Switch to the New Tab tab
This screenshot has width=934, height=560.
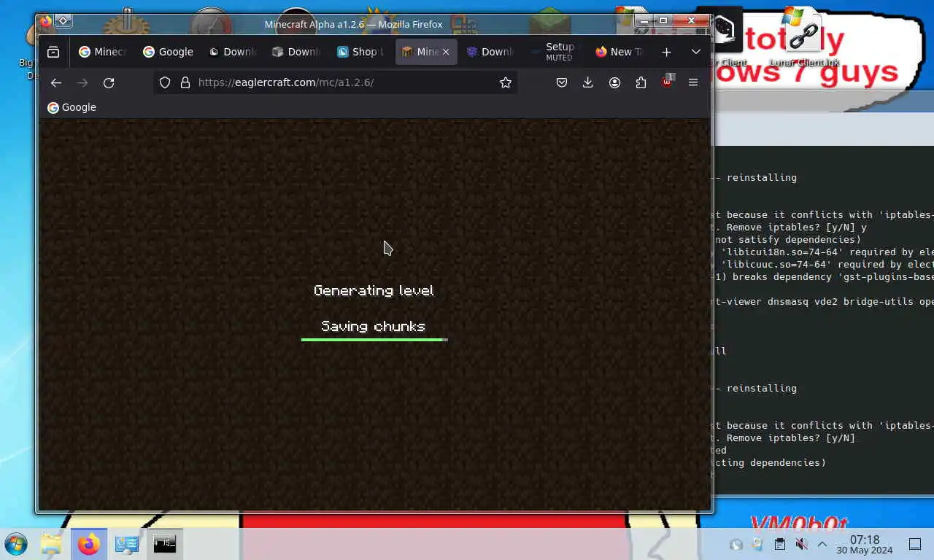pos(620,52)
